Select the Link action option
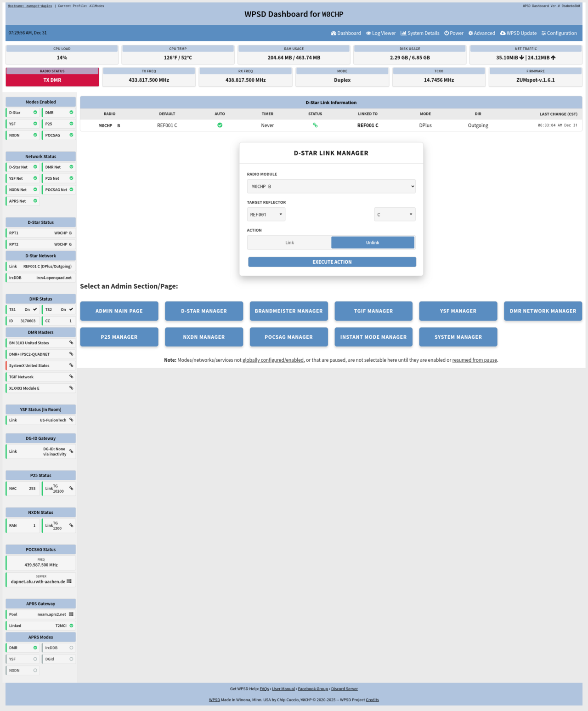The width and height of the screenshot is (588, 711). point(289,243)
